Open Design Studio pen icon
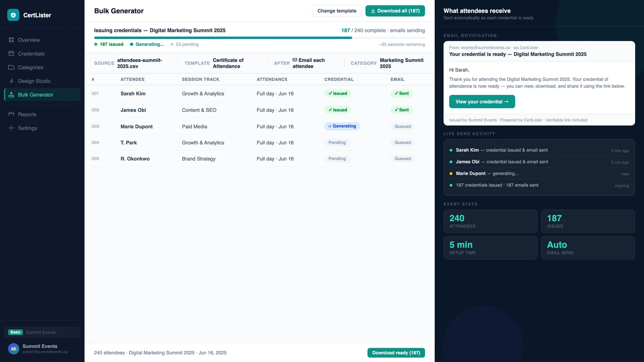This screenshot has height=362, width=644. (11, 81)
